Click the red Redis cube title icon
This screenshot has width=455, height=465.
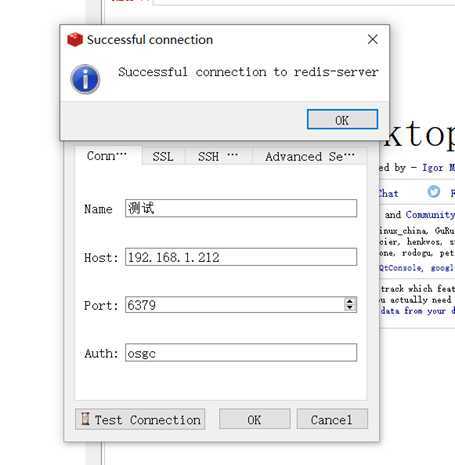tap(75, 40)
